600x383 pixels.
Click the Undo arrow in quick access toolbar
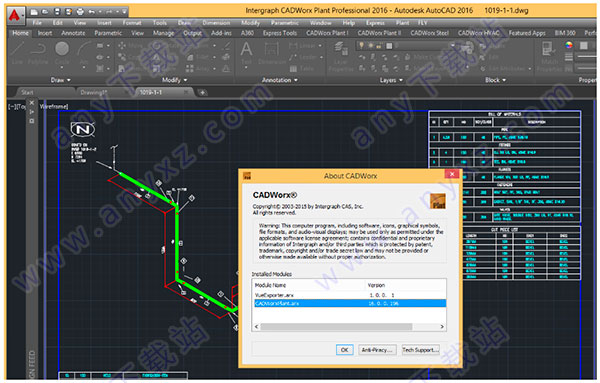click(x=91, y=12)
